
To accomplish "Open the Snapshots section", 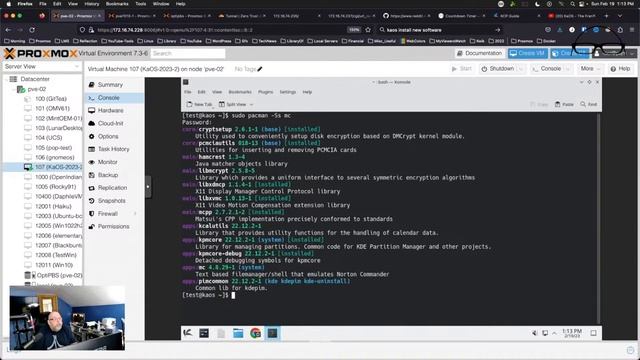I will [111, 201].
